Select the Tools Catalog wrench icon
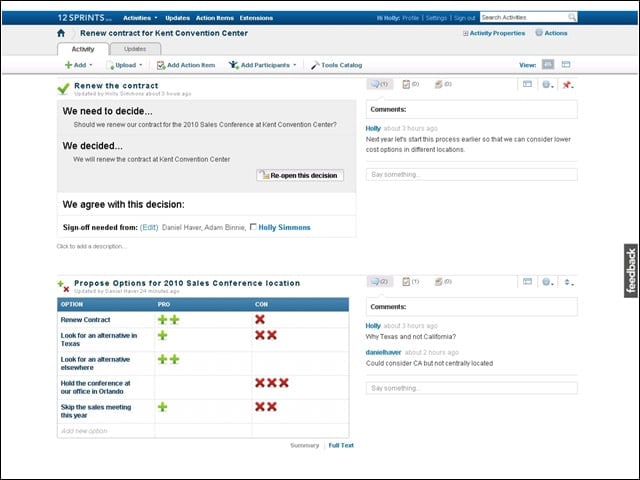Screen dimensions: 640x480 point(315,65)
